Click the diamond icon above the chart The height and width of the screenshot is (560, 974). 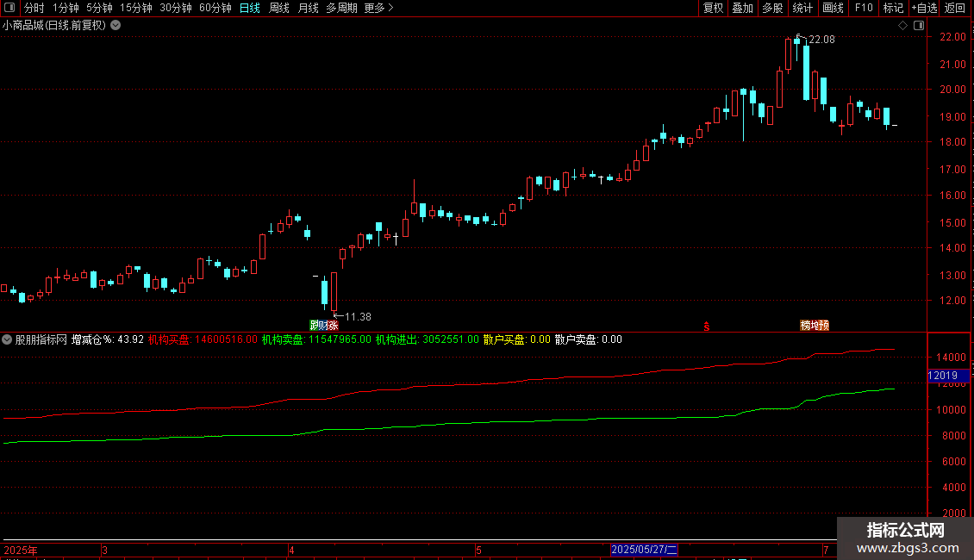(x=903, y=26)
